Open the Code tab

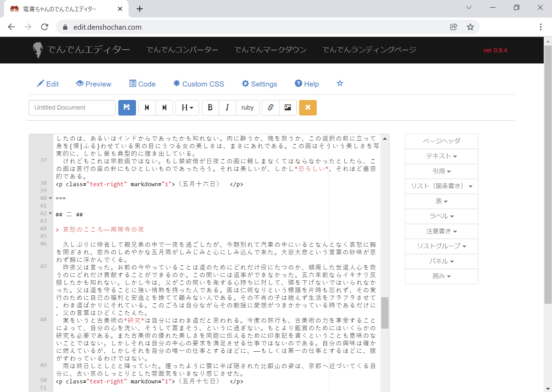point(142,84)
